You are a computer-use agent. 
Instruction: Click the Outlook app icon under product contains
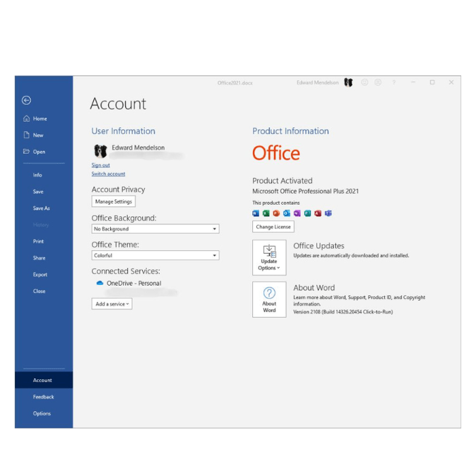[286, 214]
